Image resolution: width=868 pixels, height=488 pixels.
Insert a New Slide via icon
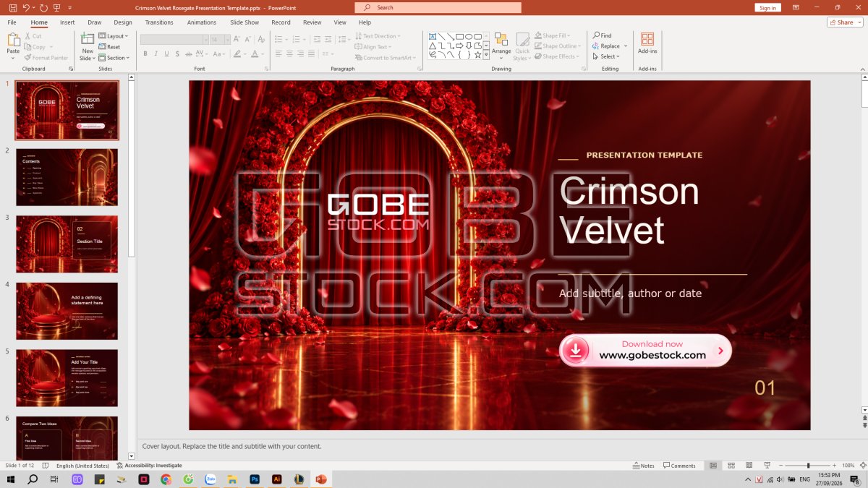88,39
